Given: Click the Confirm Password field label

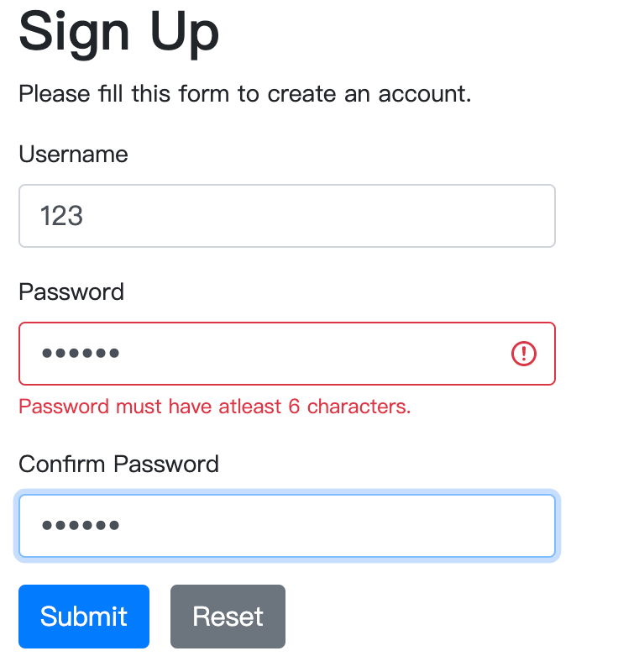Looking at the screenshot, I should click(x=118, y=464).
